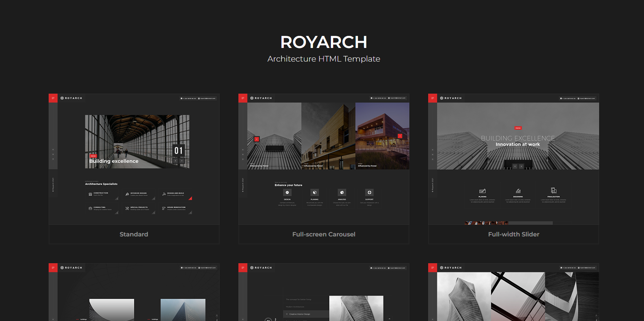Click red tag above Building Excellence in slider preview

pyautogui.click(x=518, y=128)
